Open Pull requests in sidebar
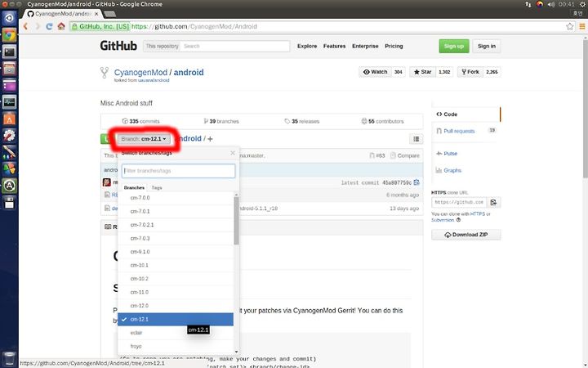Image resolution: width=588 pixels, height=368 pixels. click(459, 131)
